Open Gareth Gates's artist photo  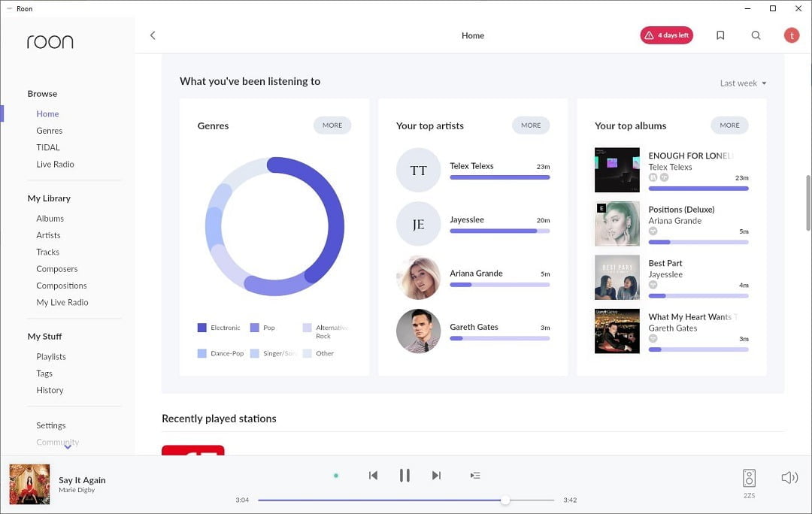click(x=419, y=331)
